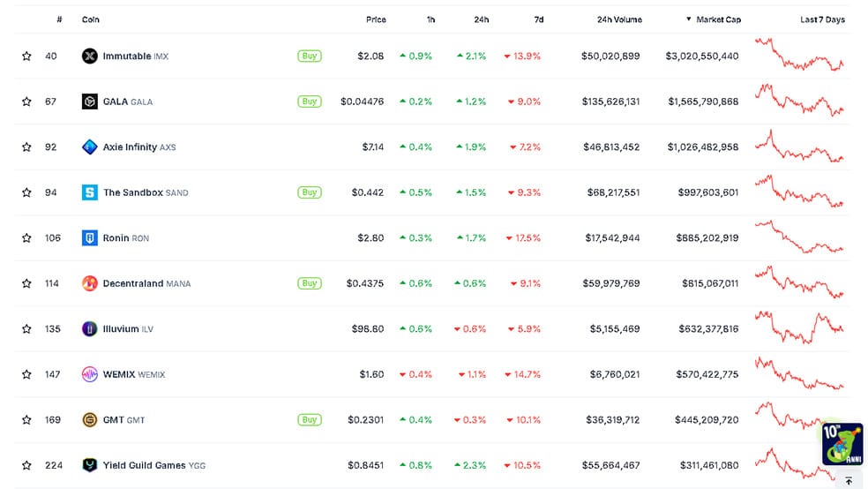Screen dimensions: 868x489
Task: Open Yield Guild Games YGG page
Action: point(153,465)
